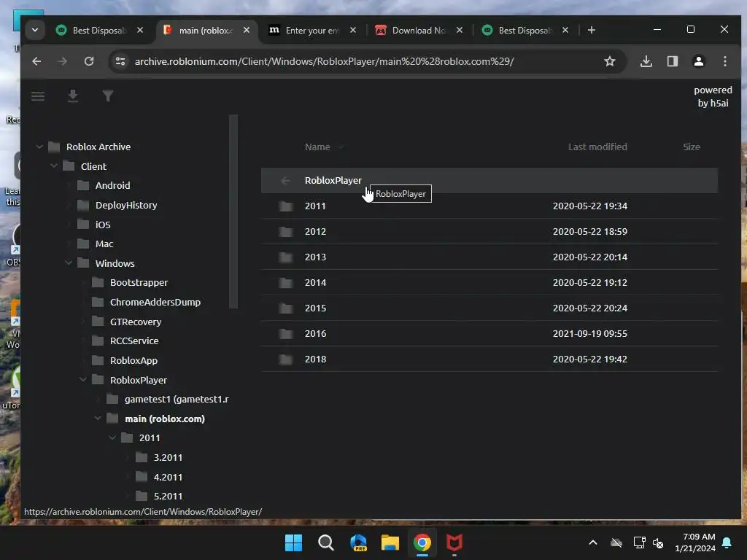
Task: Open the 2012 folder in file list
Action: pos(489,231)
